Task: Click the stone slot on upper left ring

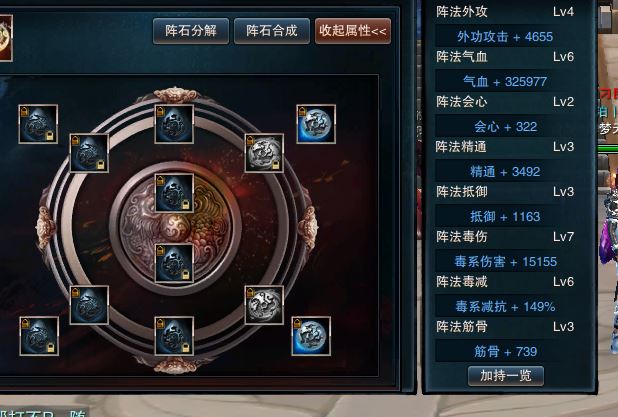Action: tap(89, 153)
